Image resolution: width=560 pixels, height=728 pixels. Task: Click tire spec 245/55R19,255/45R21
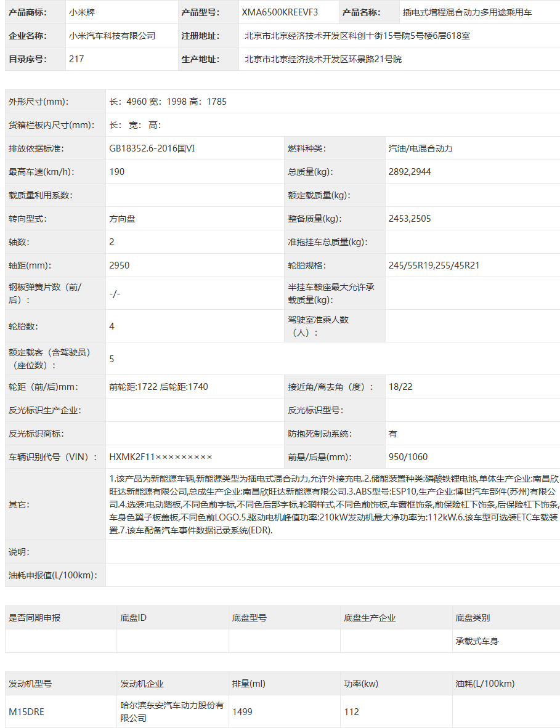click(x=434, y=265)
